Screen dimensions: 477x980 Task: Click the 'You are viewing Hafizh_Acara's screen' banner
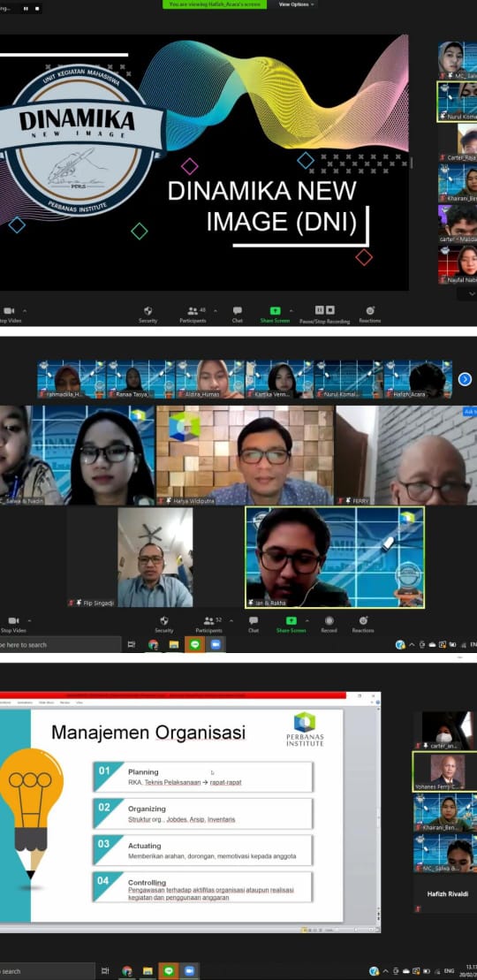(214, 4)
